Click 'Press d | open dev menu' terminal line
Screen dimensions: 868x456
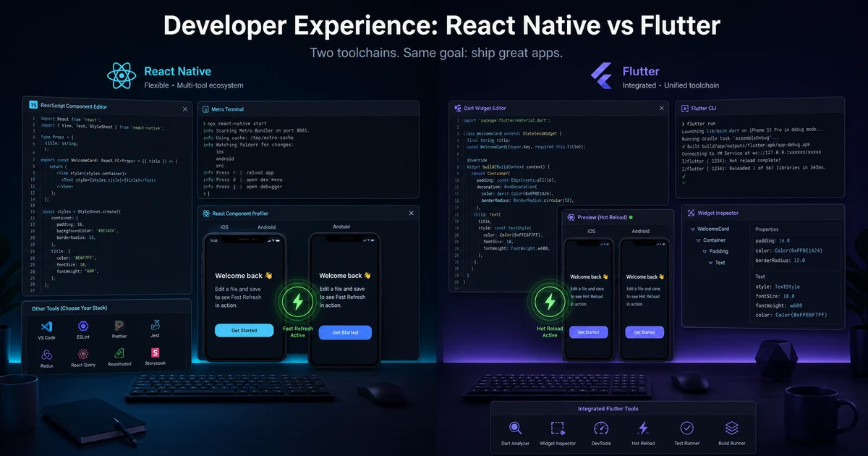(242, 180)
